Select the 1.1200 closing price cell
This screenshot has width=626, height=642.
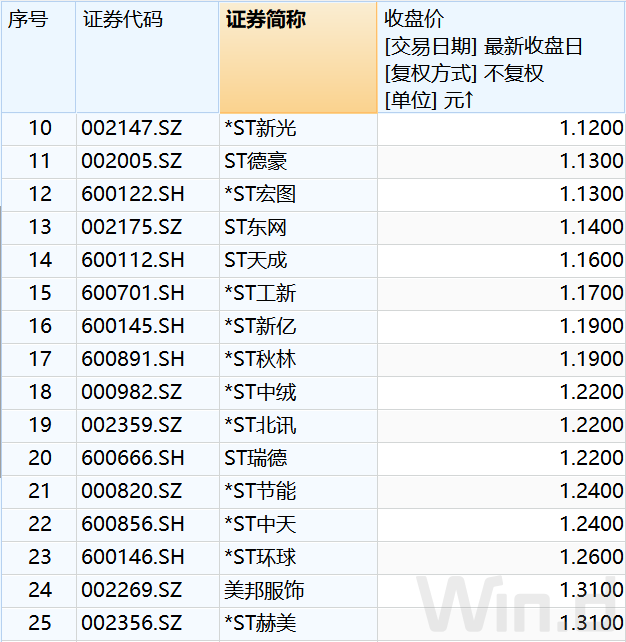coord(501,128)
